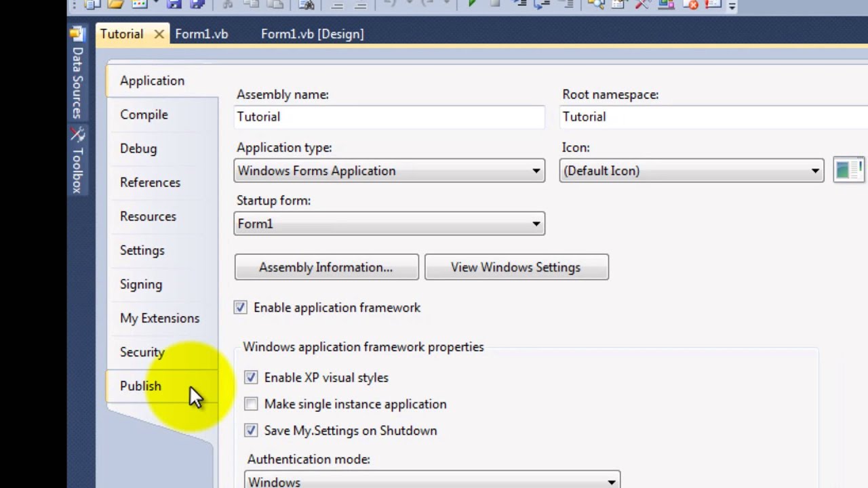Click the Application type label

[x=284, y=147]
